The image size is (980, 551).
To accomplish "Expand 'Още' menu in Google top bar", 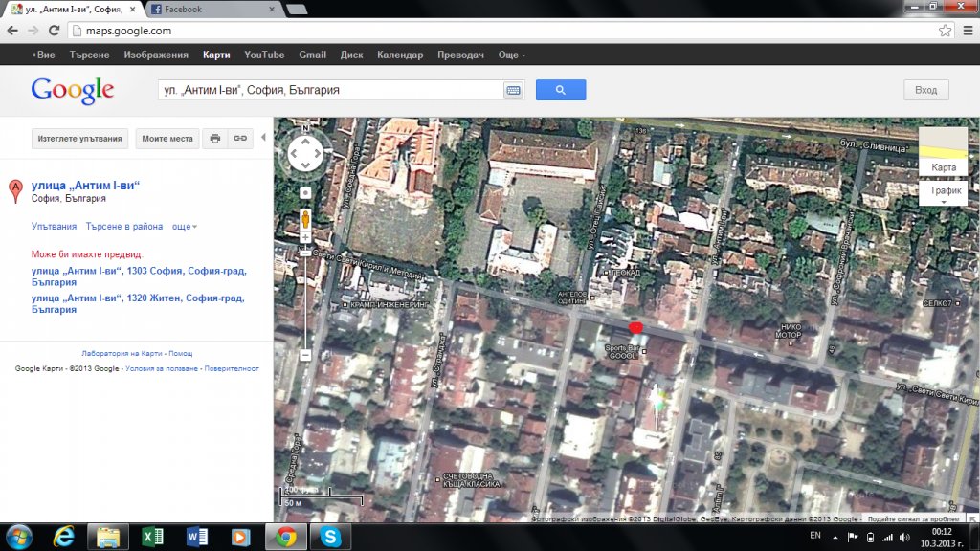I will pos(512,55).
